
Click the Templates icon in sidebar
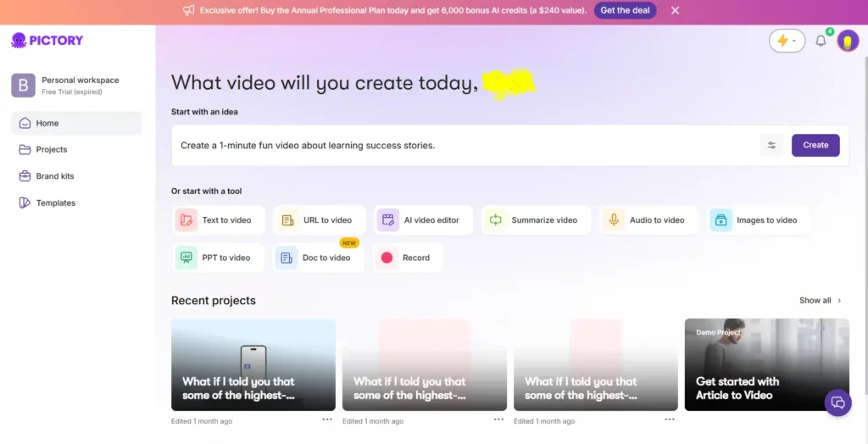coord(25,203)
